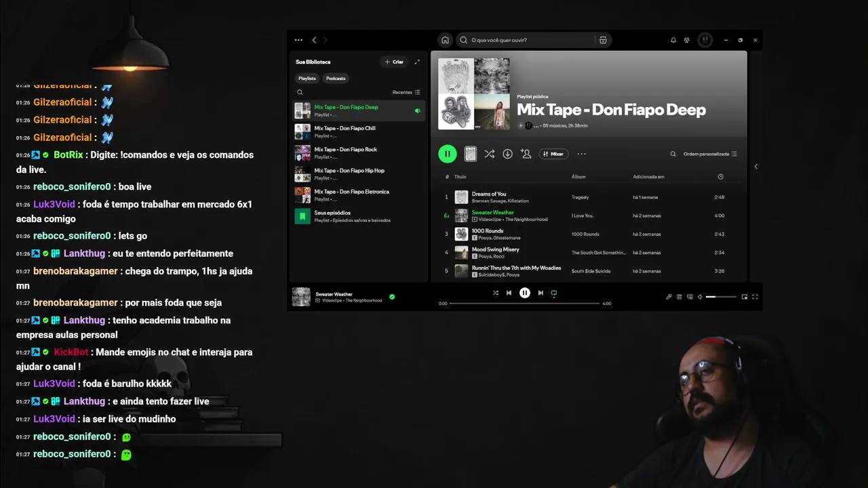Click the now playing Sweater Weather cover art

[x=301, y=297]
